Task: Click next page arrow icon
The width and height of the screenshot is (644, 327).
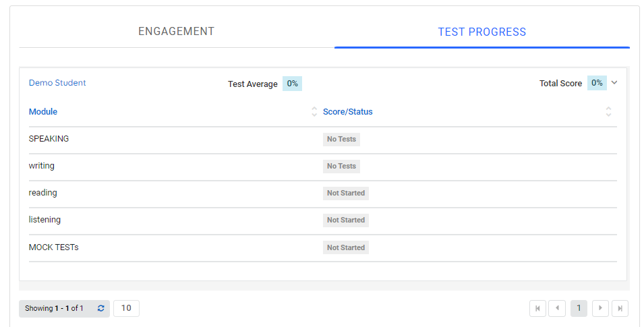Action: 600,308
